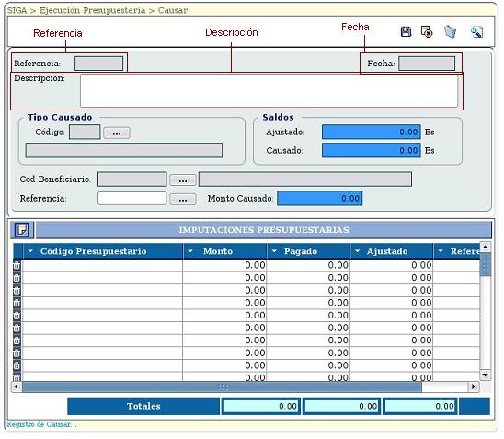Open the Pagado column dropdown arrow
This screenshot has height=439, width=504.
pos(274,251)
